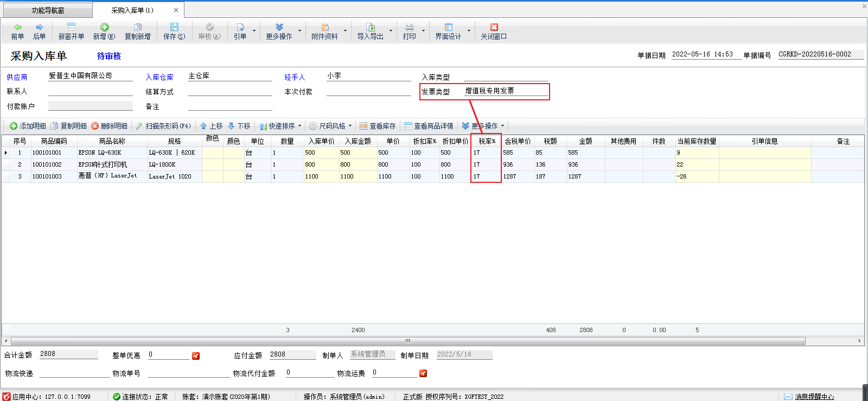Expand the 尺码风格 dropdown menu
Image resolution: width=868 pixels, height=401 pixels.
click(x=350, y=126)
